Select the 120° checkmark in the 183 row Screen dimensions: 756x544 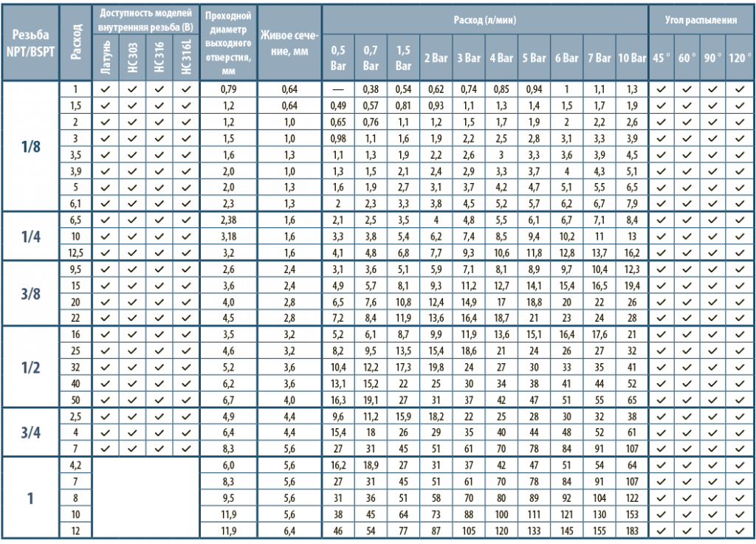pyautogui.click(x=739, y=531)
